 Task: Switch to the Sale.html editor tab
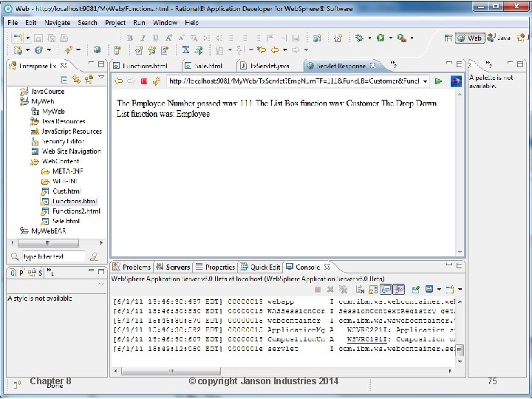coord(204,66)
